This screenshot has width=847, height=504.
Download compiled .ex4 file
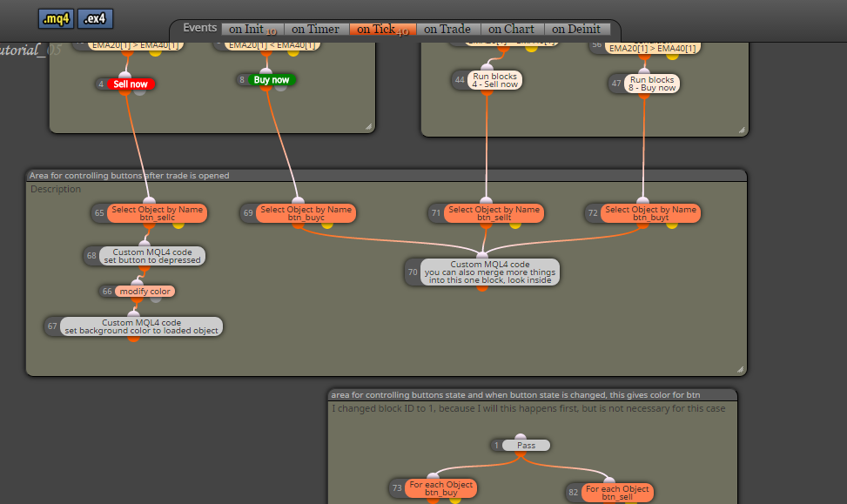95,19
